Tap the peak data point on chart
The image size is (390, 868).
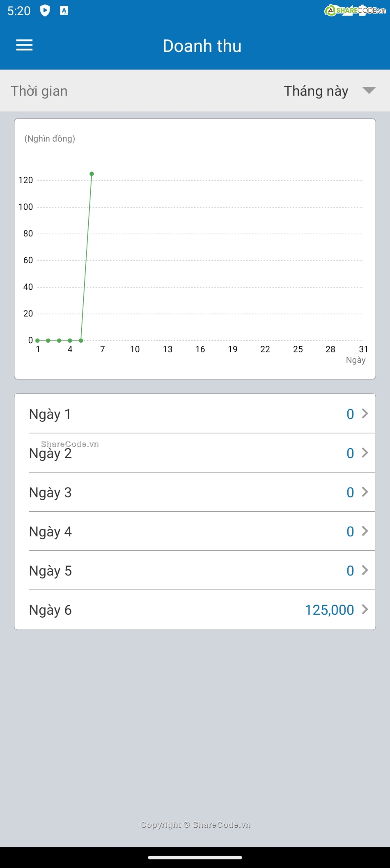[x=92, y=174]
